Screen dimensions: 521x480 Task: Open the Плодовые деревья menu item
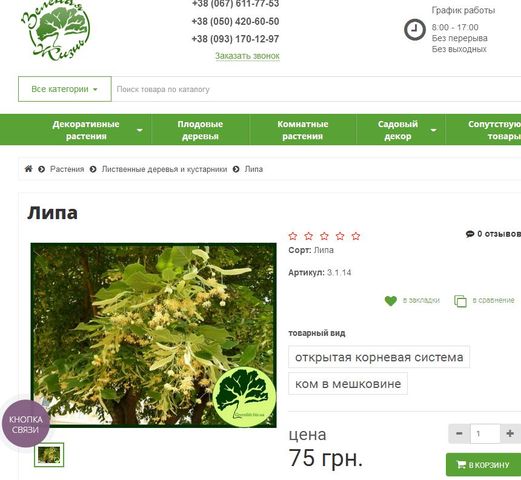point(200,130)
